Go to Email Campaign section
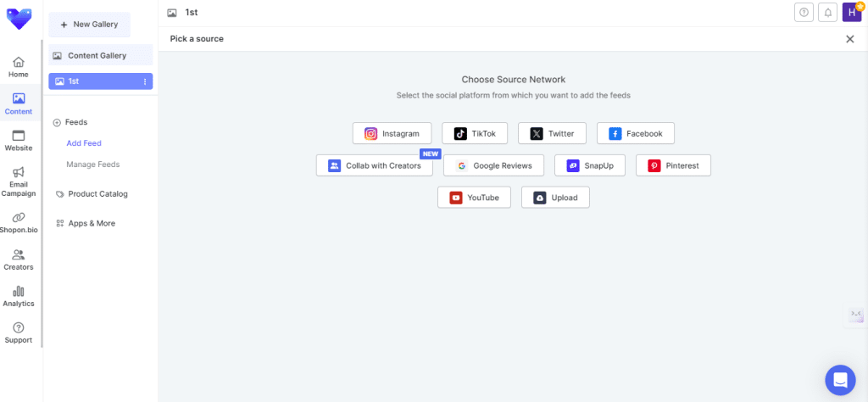The height and width of the screenshot is (402, 868). (19, 181)
